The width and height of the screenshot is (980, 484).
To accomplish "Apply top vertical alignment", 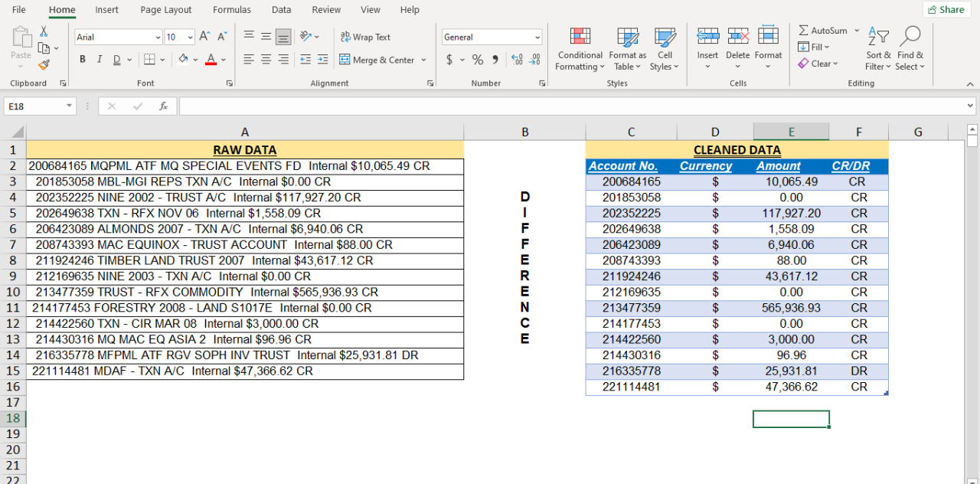I will click(249, 36).
